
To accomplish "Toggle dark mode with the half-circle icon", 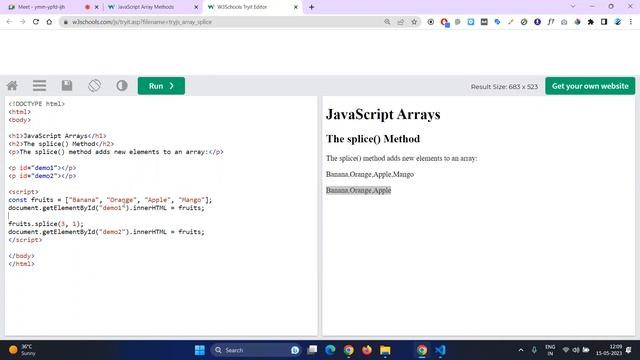I will [122, 86].
